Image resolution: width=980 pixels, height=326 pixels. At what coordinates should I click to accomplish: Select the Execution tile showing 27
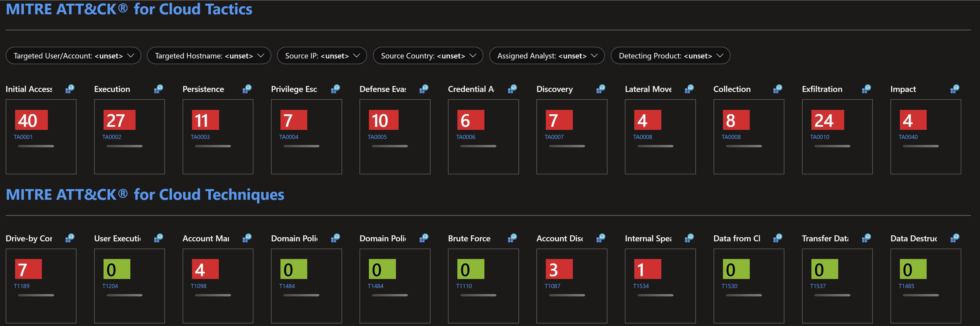click(x=129, y=137)
